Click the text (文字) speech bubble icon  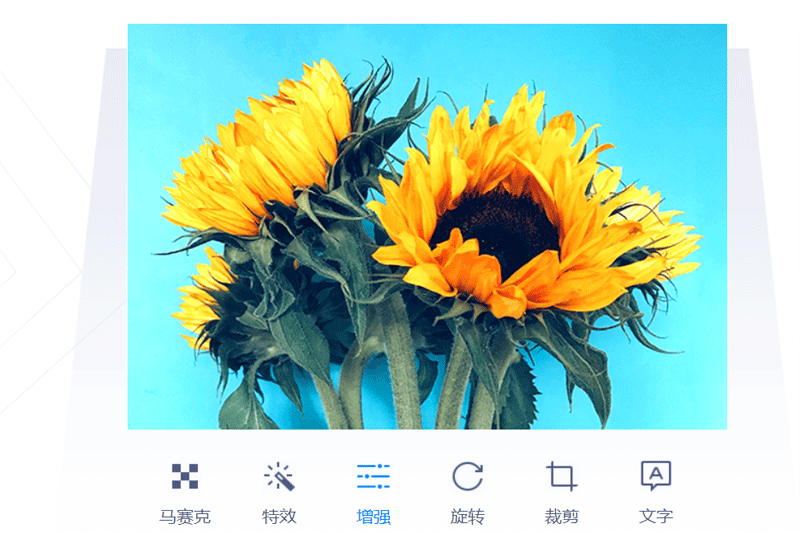(x=656, y=475)
